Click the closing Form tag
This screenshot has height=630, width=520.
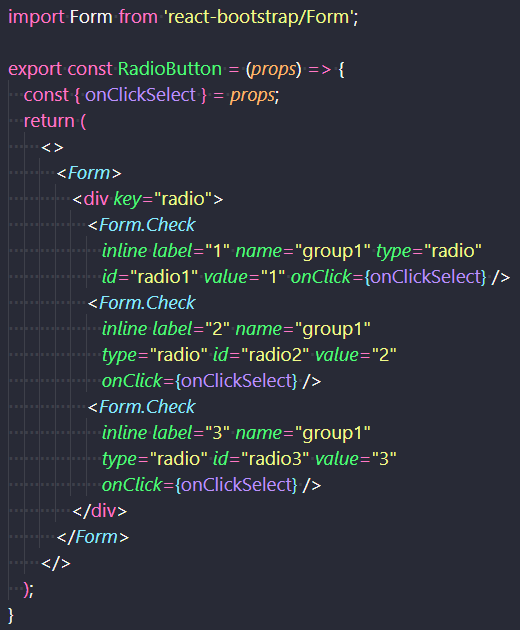click(x=93, y=537)
